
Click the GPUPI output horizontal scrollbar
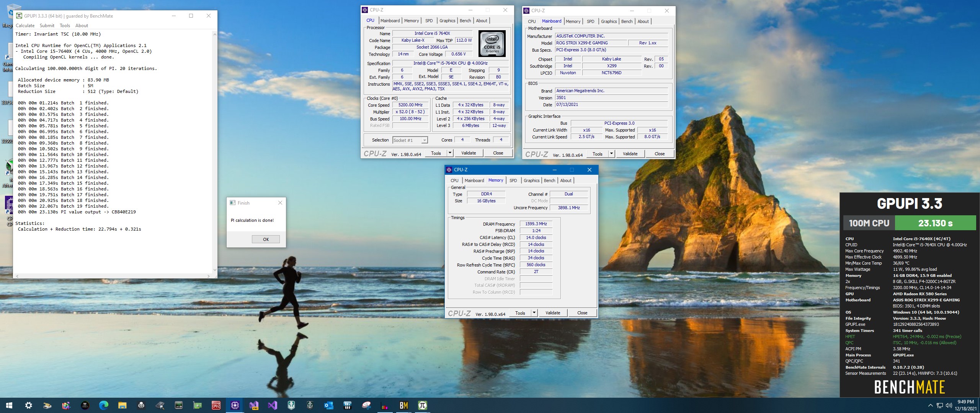113,276
